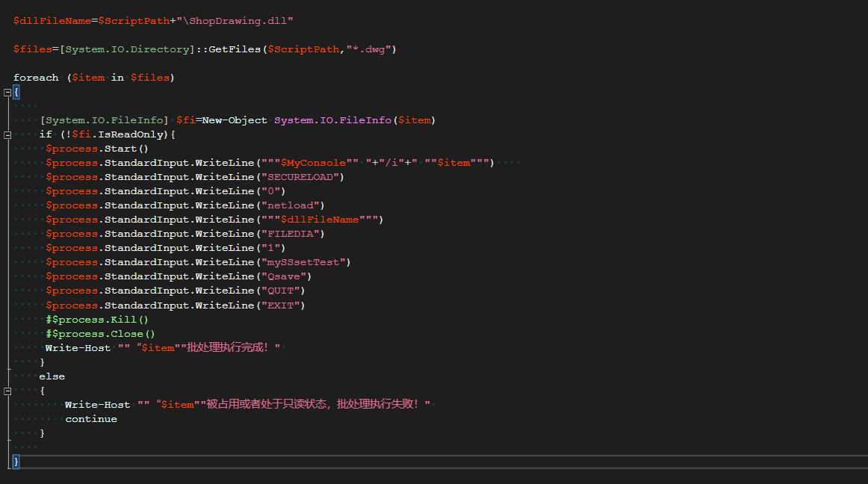The width and height of the screenshot is (868, 484).
Task: Click the WriteLine $dllFileName line
Action: tap(214, 220)
